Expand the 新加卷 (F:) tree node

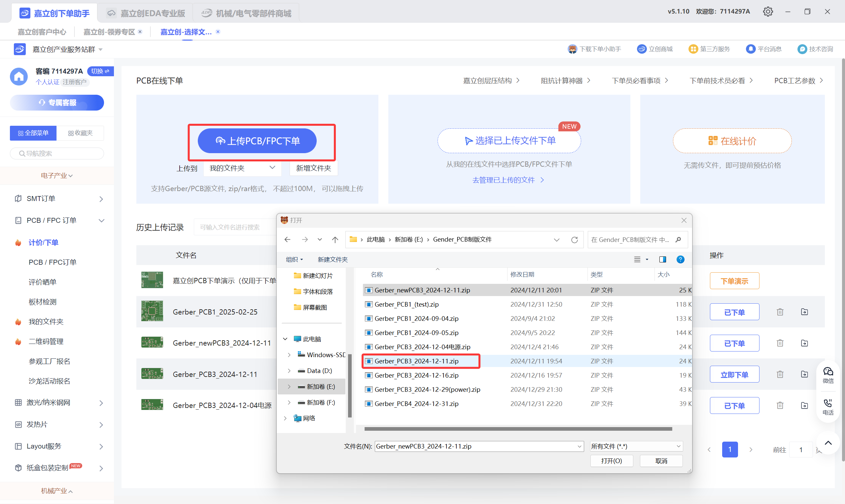(x=289, y=403)
